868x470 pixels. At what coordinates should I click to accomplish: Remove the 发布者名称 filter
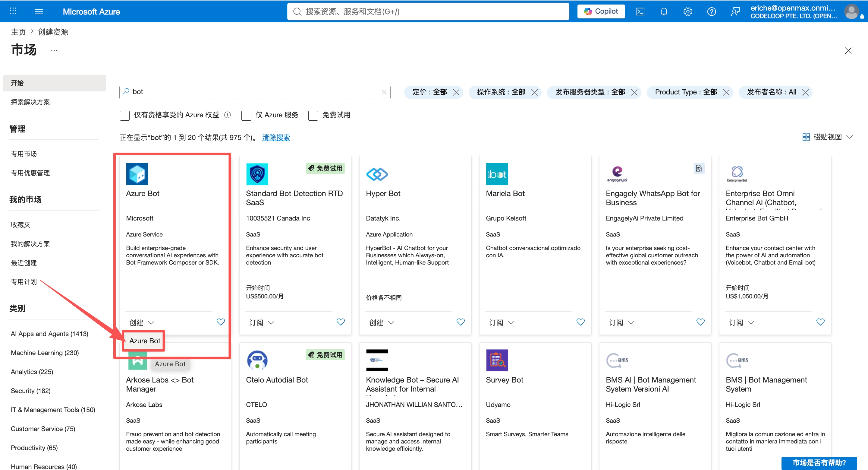pos(805,92)
